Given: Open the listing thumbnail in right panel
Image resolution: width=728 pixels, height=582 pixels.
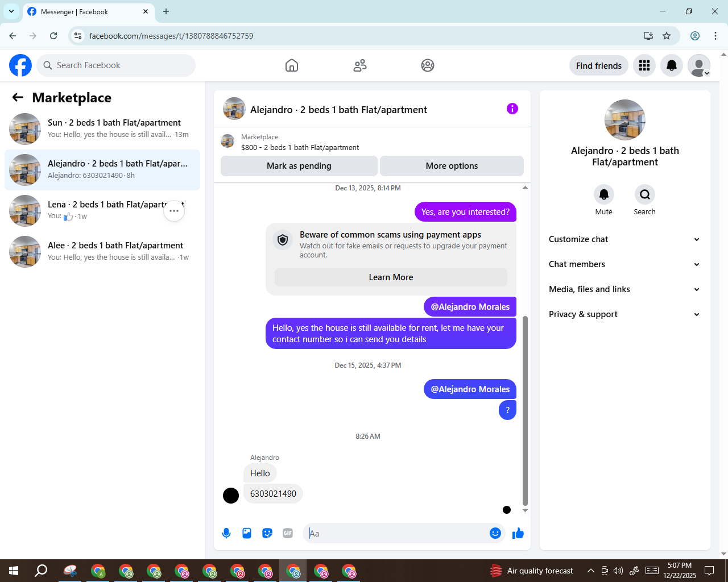Looking at the screenshot, I should tap(625, 120).
